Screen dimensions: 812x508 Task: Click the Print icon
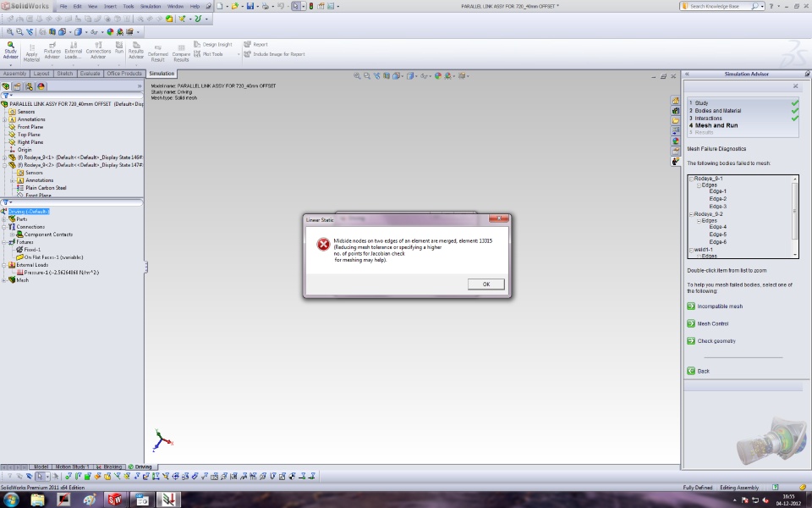[x=265, y=6]
